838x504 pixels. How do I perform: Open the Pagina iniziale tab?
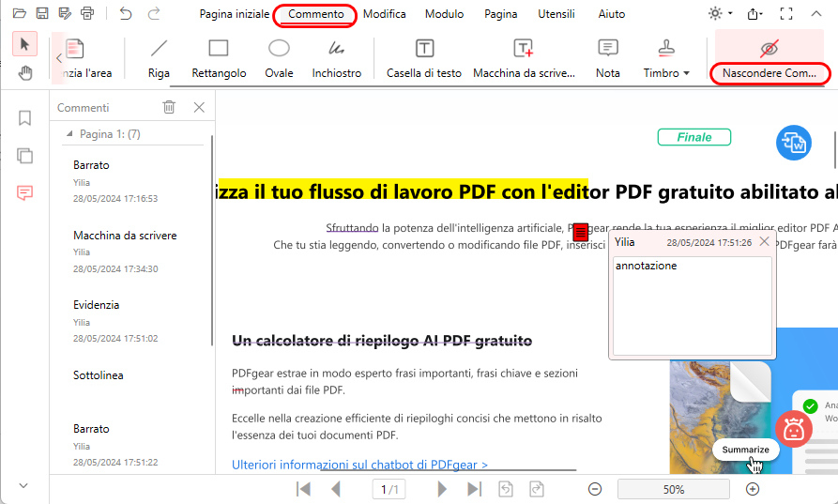(234, 14)
